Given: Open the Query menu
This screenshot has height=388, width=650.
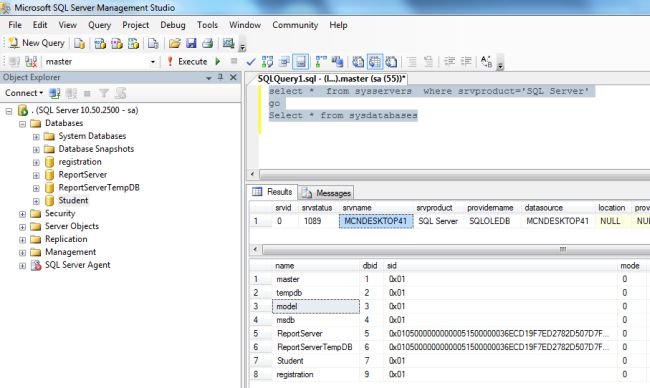Looking at the screenshot, I should (x=99, y=25).
